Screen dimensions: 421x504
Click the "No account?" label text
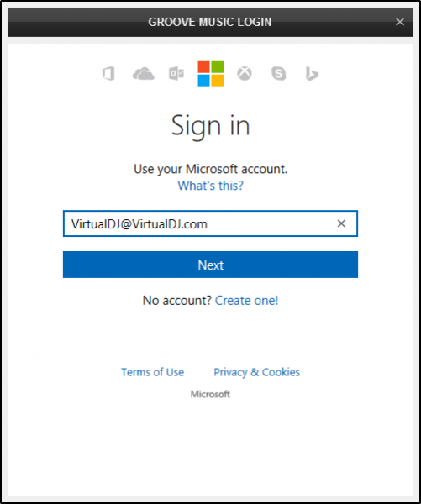tap(177, 300)
